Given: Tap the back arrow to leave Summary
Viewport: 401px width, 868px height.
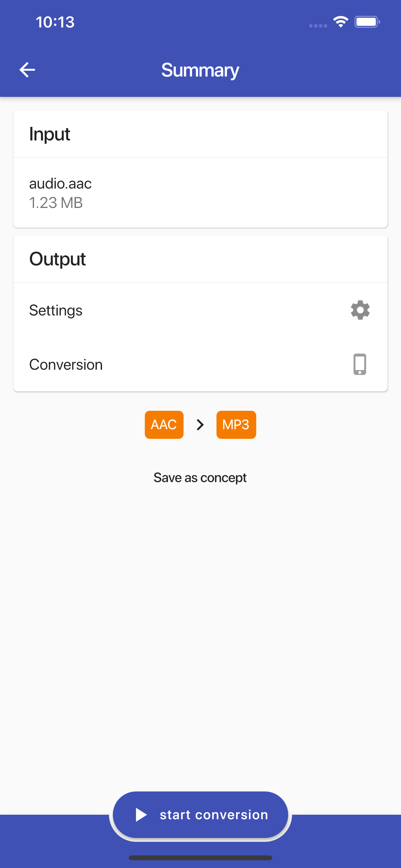Looking at the screenshot, I should (27, 69).
